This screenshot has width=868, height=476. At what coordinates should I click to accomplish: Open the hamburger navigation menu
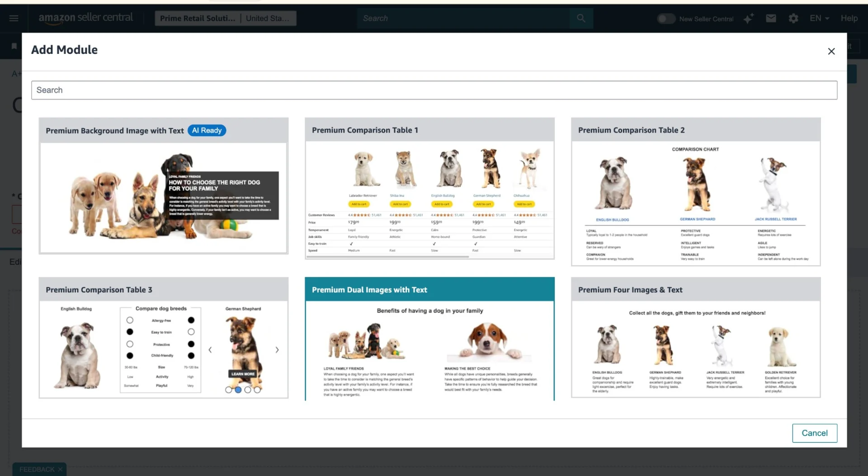[x=14, y=18]
